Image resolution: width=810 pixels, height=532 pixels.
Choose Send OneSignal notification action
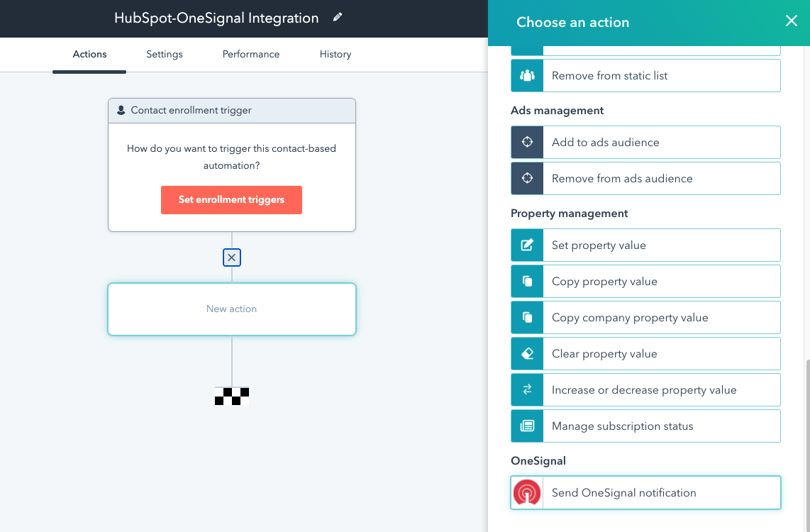645,493
